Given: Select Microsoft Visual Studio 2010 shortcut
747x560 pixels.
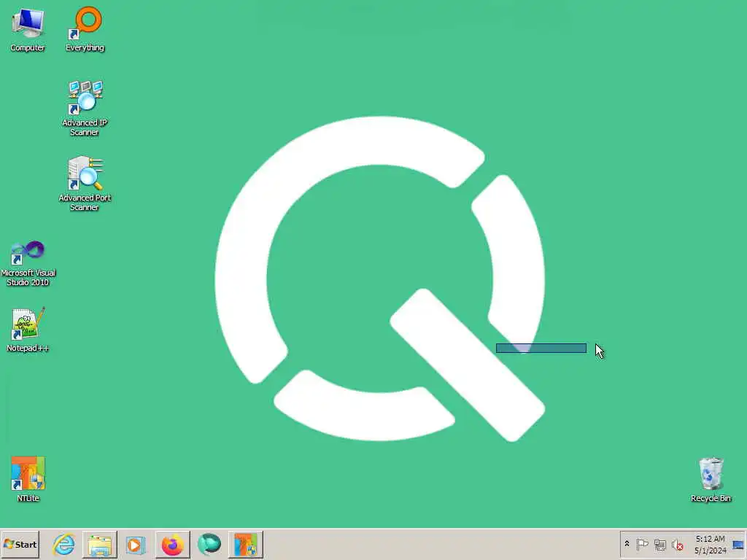Looking at the screenshot, I should (28, 263).
